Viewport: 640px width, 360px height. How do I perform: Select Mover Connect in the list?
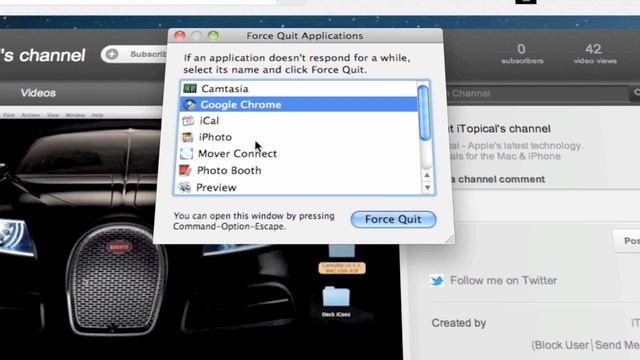click(x=298, y=153)
